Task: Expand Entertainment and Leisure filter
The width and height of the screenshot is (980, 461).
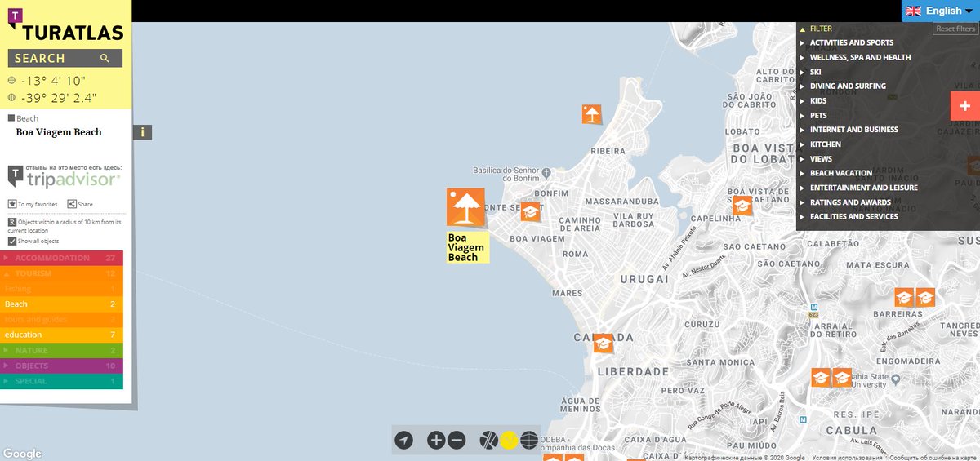Action: 863,187
